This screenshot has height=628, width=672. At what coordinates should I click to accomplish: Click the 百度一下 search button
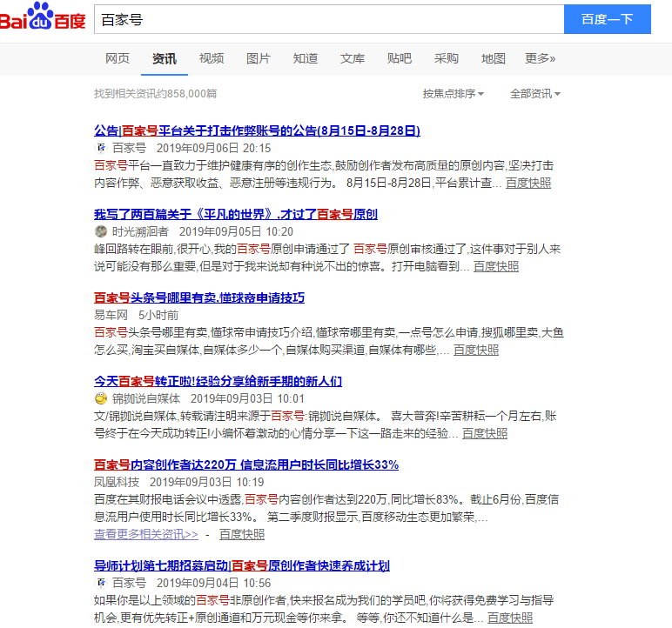pyautogui.click(x=608, y=19)
